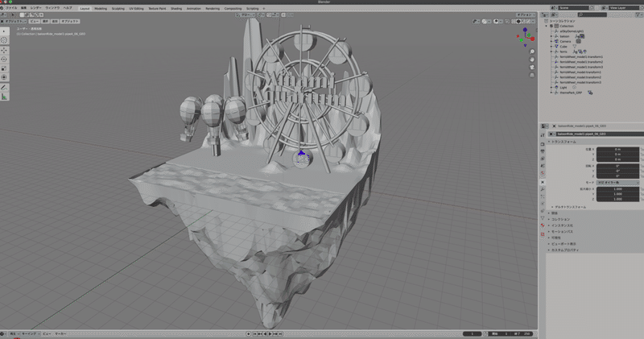Select the Measure ruler tool
644x339 pixels.
pyautogui.click(x=4, y=97)
